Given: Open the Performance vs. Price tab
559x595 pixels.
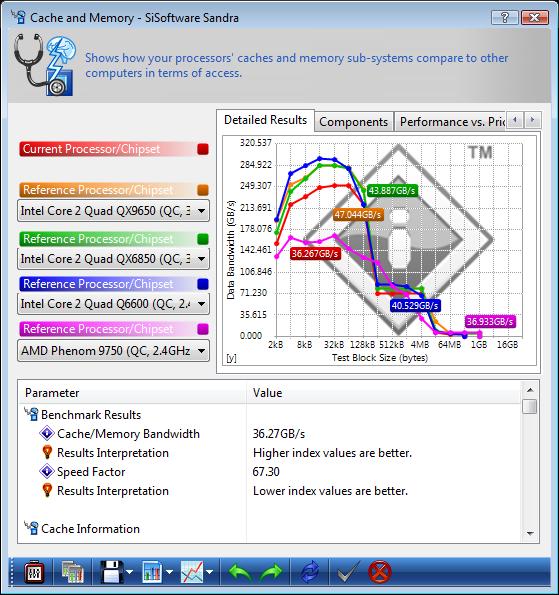Looking at the screenshot, I should pyautogui.click(x=451, y=122).
